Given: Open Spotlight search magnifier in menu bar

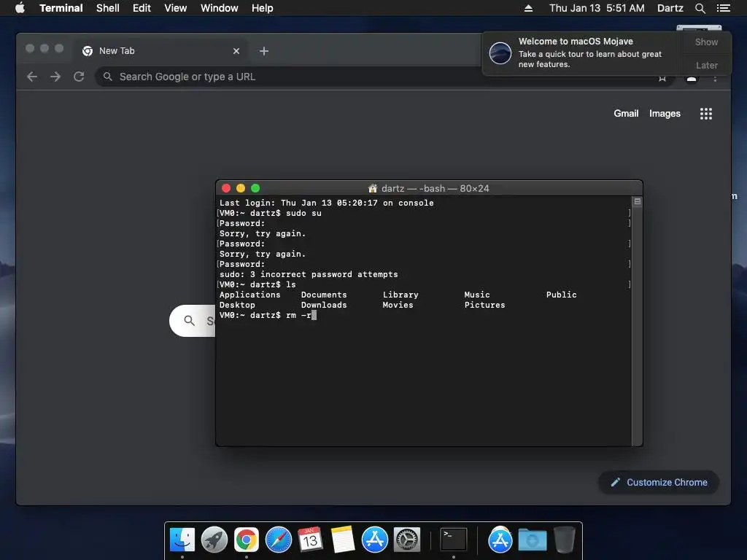Looking at the screenshot, I should [x=700, y=8].
